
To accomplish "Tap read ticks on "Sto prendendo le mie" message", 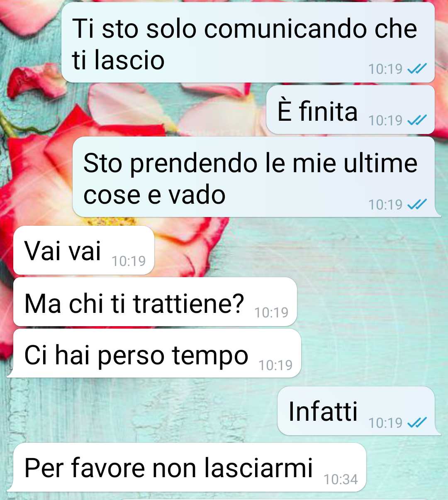I will 417,205.
